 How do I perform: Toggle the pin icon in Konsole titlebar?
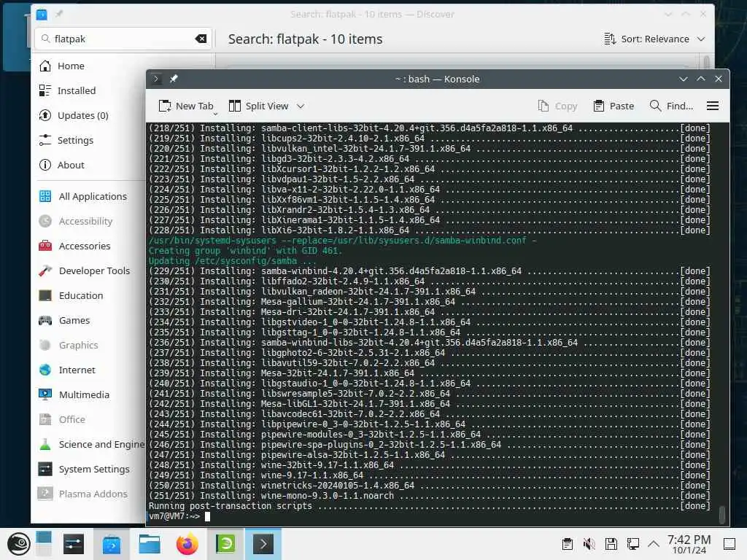174,79
